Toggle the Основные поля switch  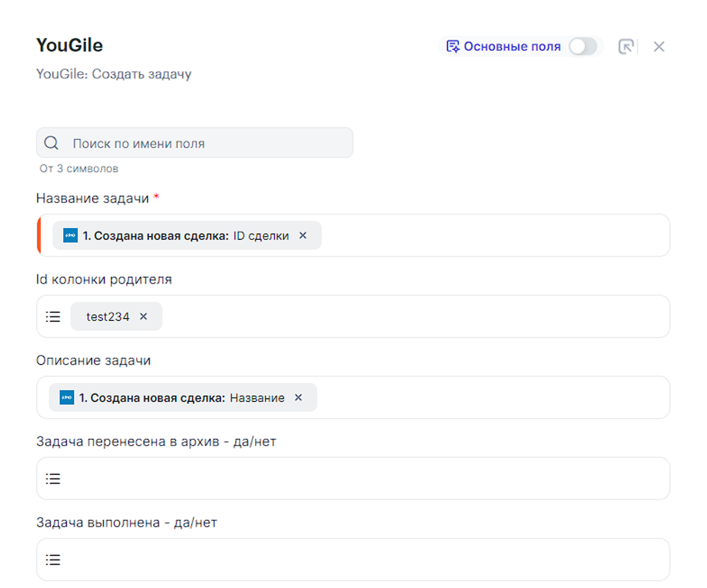pyautogui.click(x=583, y=47)
